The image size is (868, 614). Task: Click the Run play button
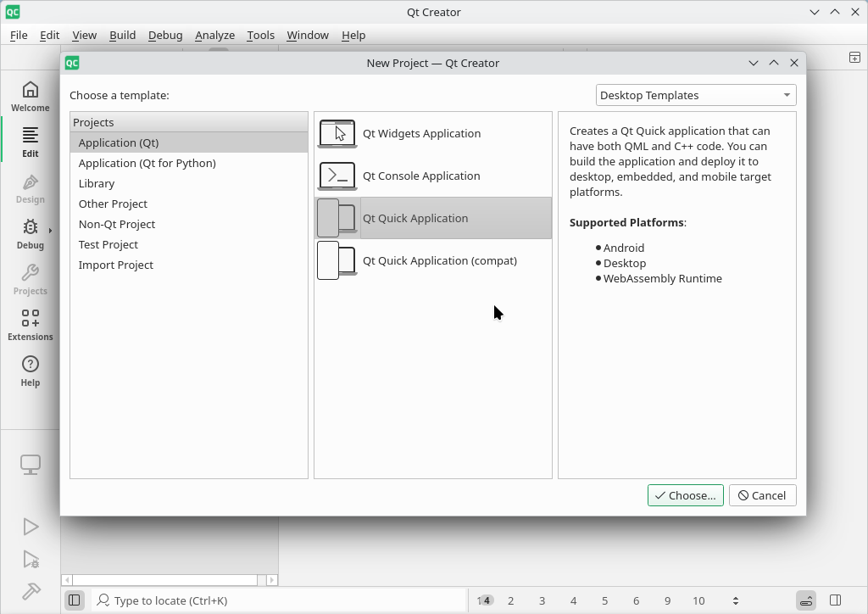[31, 527]
